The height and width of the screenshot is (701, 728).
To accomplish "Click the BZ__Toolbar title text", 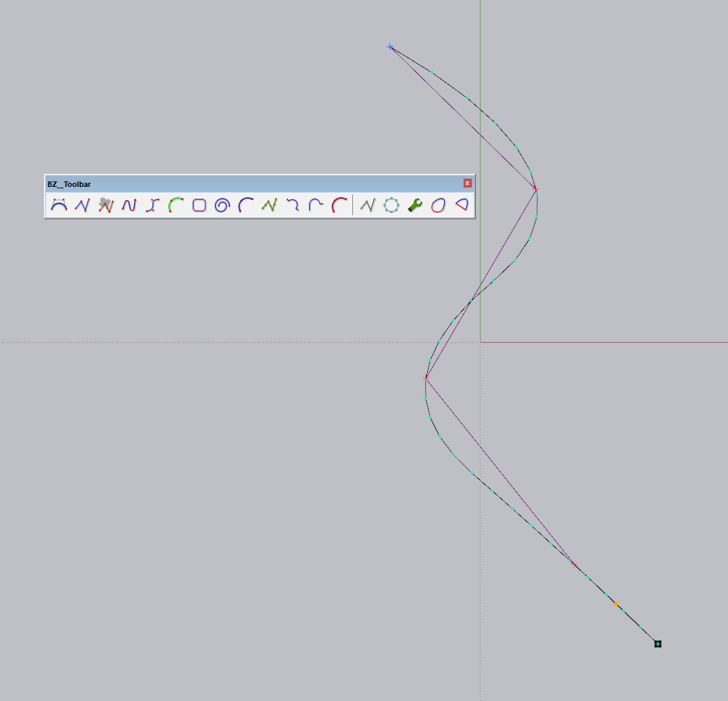I will (x=69, y=184).
